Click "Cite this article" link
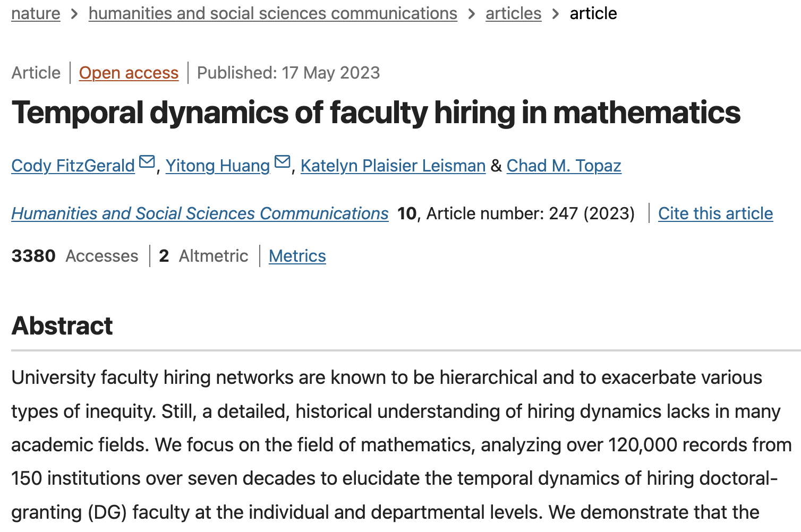 pos(715,213)
